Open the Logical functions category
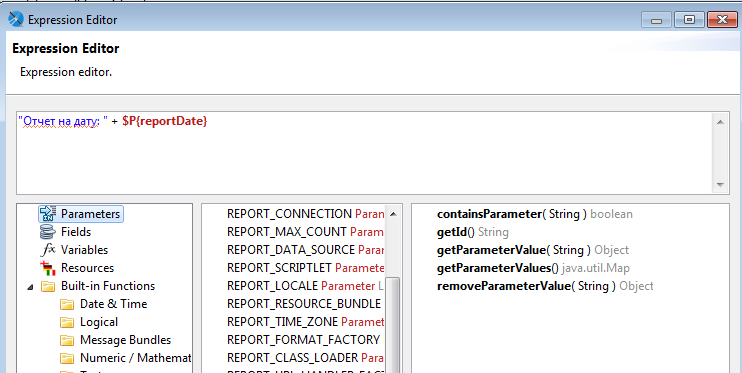This screenshot has width=742, height=373. tap(99, 322)
